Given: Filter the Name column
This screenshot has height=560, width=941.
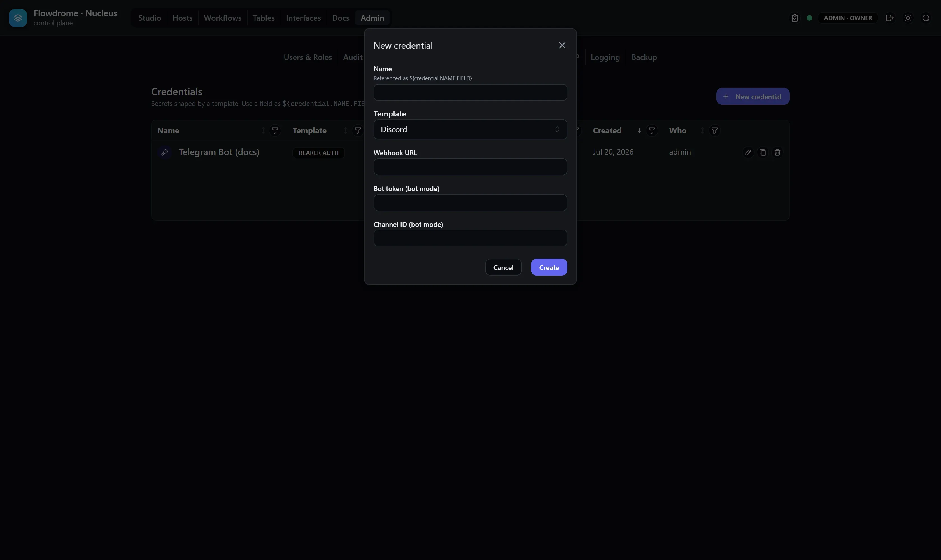Looking at the screenshot, I should 275,130.
